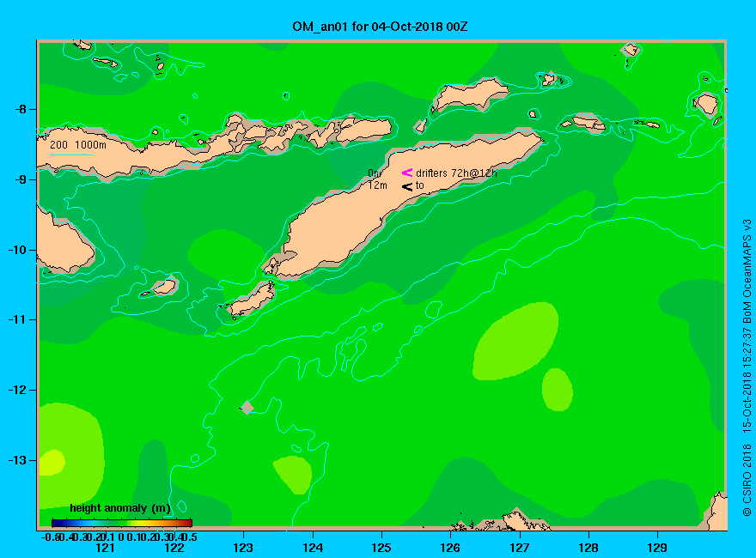
Task: Click the small diamond-shaped reef near 123, -12
Action: tap(247, 408)
